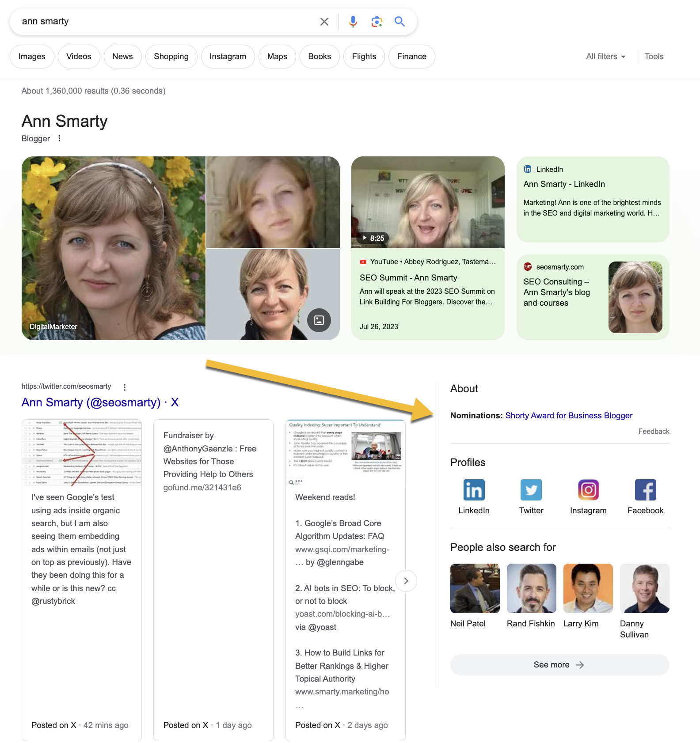Viewport: 700px width, 743px height.
Task: Click the Jul 26, 2023 date text
Action: point(379,327)
